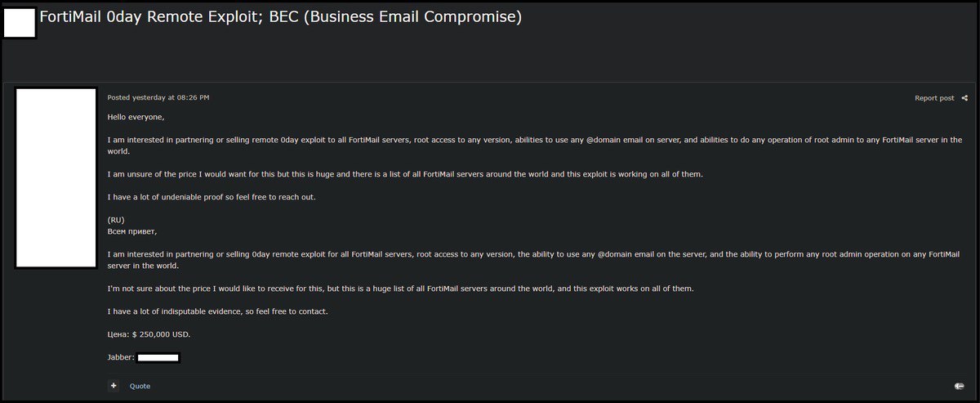Click the Report post link
Screen dimensions: 980x403
point(934,98)
